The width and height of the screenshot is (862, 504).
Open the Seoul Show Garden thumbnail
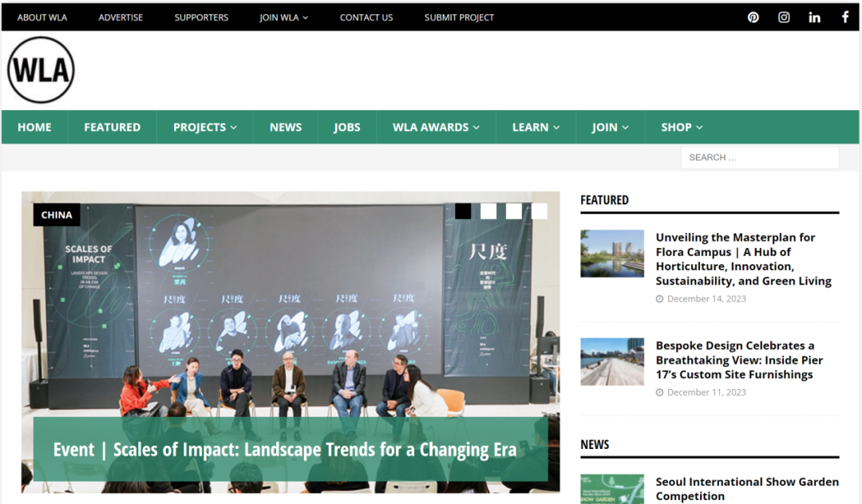pyautogui.click(x=612, y=489)
